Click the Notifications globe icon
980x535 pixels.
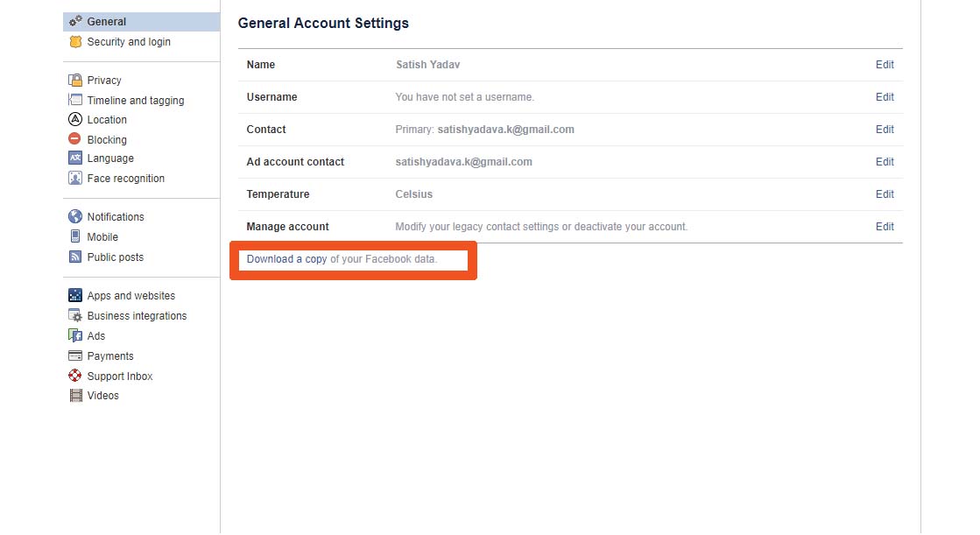(x=75, y=217)
